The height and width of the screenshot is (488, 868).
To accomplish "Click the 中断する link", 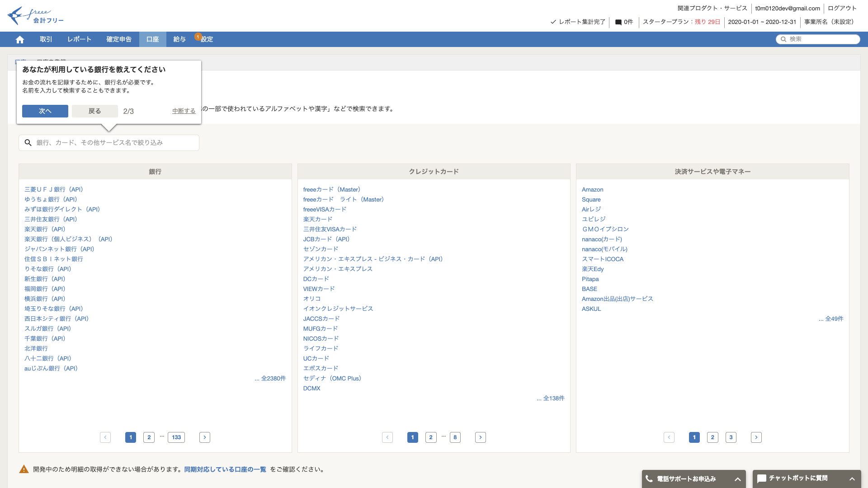I will point(184,111).
